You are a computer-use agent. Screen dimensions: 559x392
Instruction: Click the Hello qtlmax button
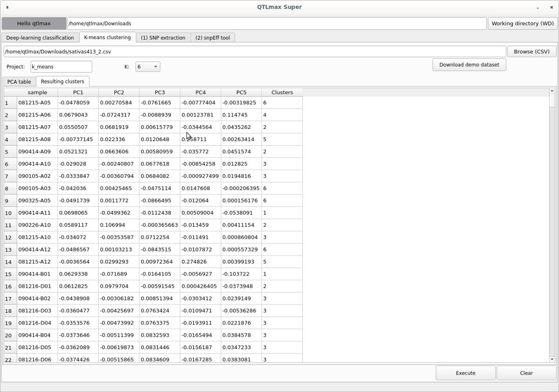(x=34, y=23)
